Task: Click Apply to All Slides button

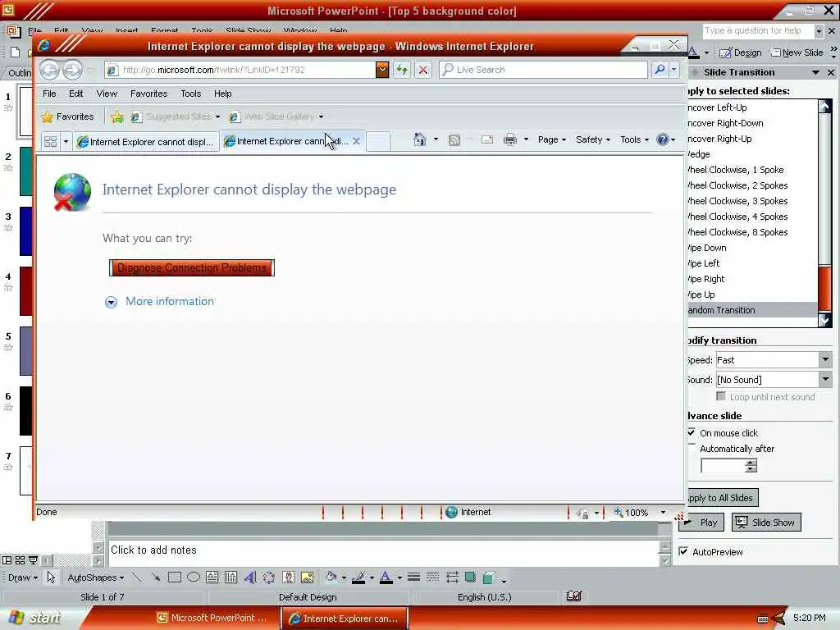Action: [721, 498]
